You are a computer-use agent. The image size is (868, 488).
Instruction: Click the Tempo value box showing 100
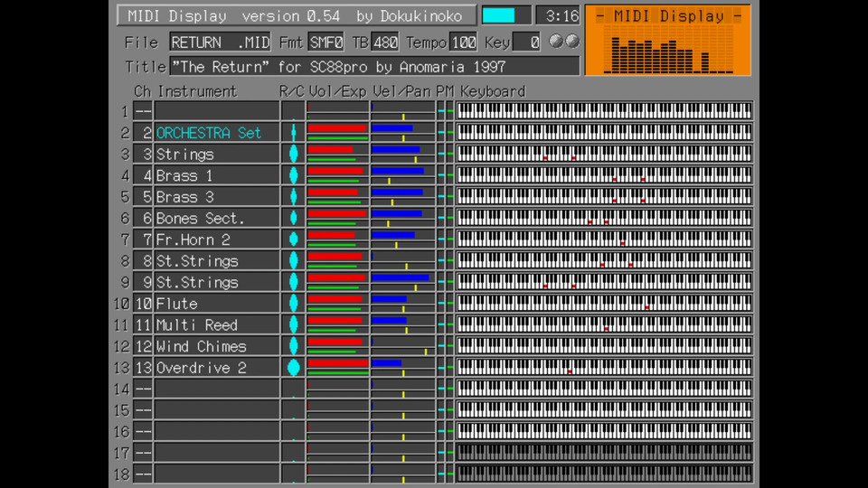click(463, 42)
